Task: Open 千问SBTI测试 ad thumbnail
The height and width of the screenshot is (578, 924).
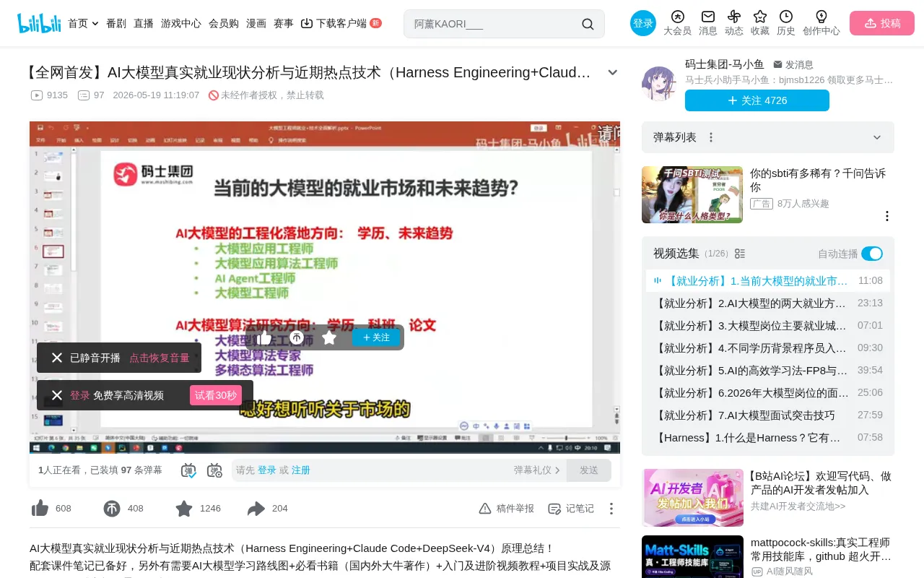Action: pos(692,195)
